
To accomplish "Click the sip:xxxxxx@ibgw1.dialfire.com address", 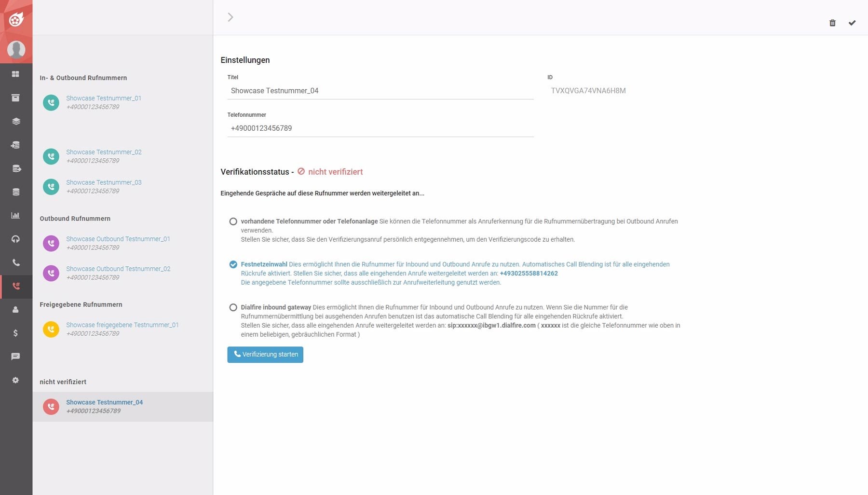I will [491, 326].
